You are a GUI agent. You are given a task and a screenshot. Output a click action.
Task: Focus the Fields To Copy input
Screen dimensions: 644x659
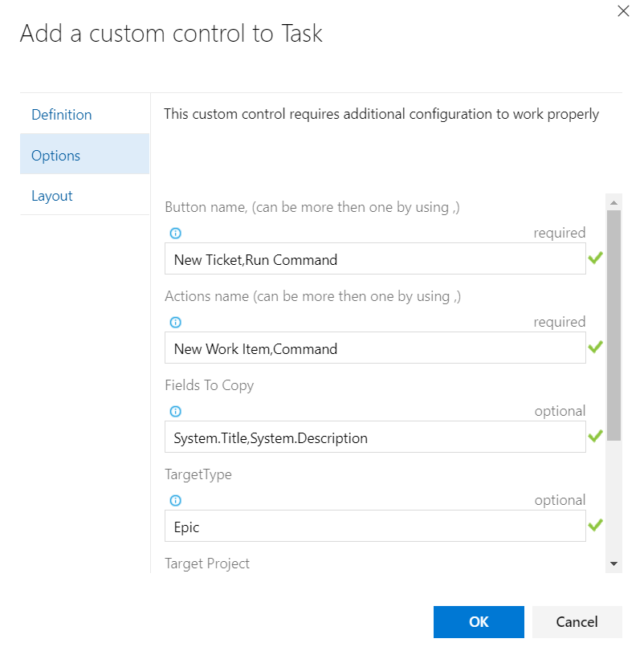pos(374,437)
